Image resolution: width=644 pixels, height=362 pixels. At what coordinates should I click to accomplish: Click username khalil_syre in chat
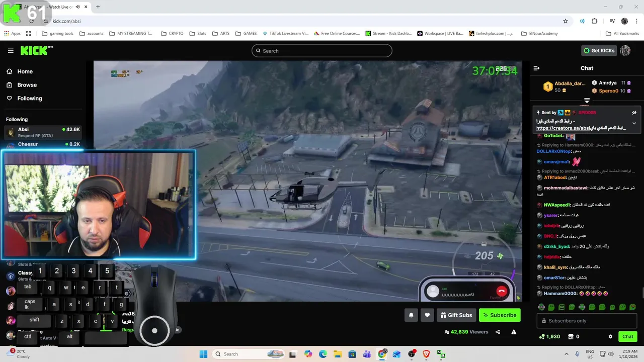(556, 267)
